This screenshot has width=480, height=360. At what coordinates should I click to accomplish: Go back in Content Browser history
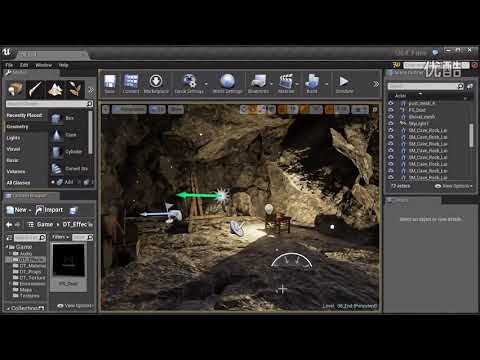pyautogui.click(x=9, y=225)
